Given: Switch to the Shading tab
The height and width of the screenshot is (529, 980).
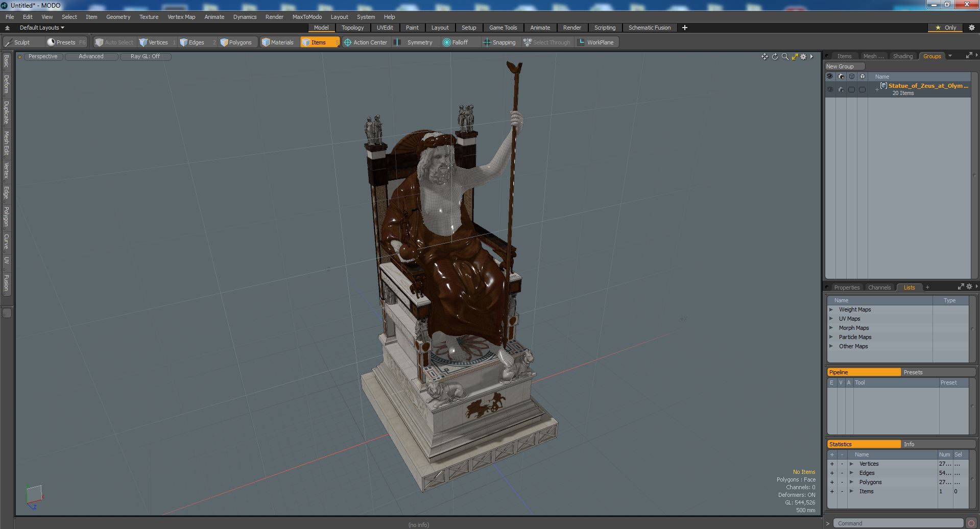Looking at the screenshot, I should 902,56.
